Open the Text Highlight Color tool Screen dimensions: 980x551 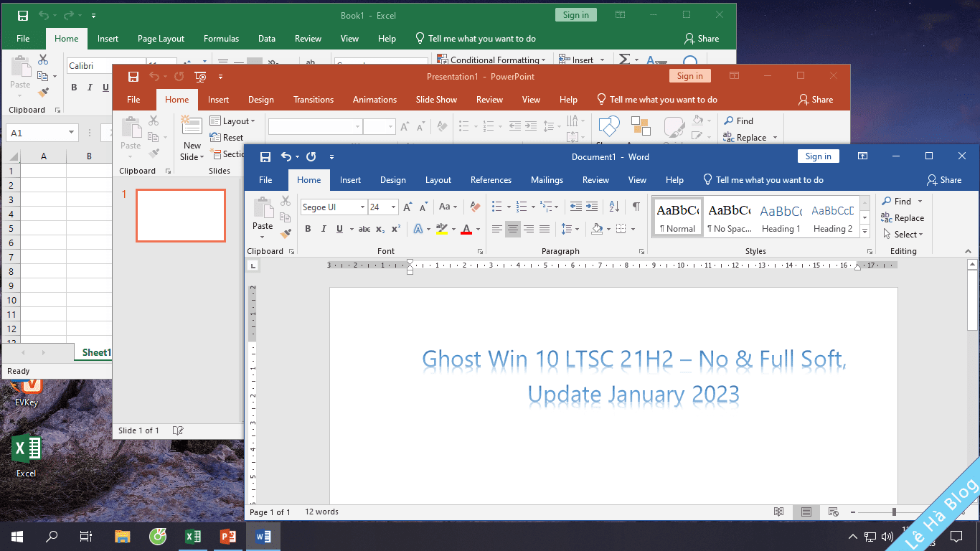point(440,229)
